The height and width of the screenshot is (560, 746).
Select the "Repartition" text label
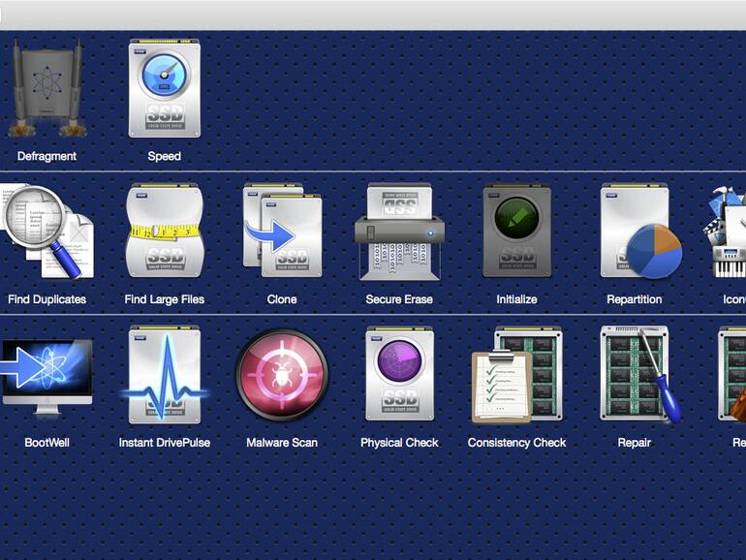click(x=635, y=299)
